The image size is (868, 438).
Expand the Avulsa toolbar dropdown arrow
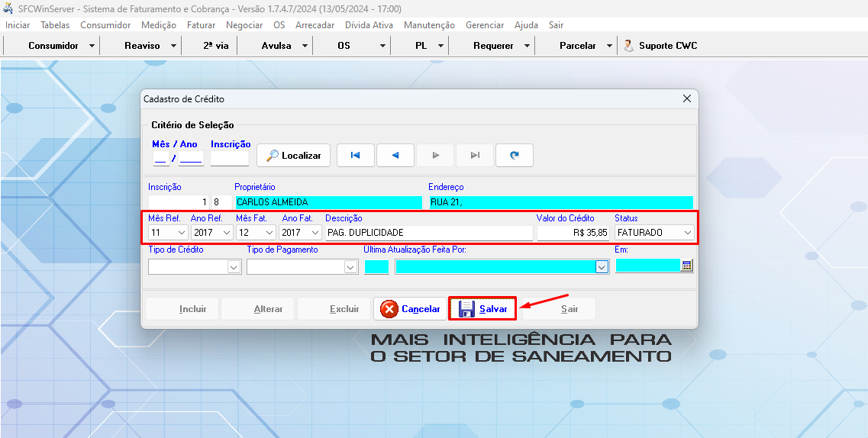305,46
